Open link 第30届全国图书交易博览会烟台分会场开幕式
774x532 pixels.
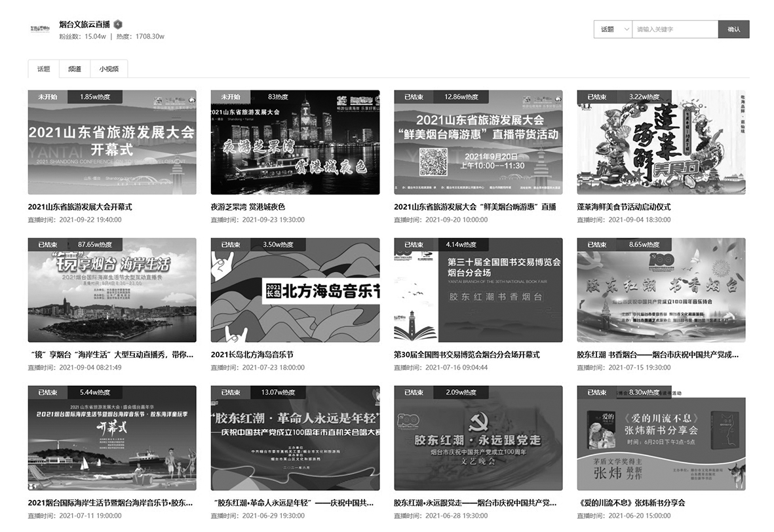click(467, 355)
